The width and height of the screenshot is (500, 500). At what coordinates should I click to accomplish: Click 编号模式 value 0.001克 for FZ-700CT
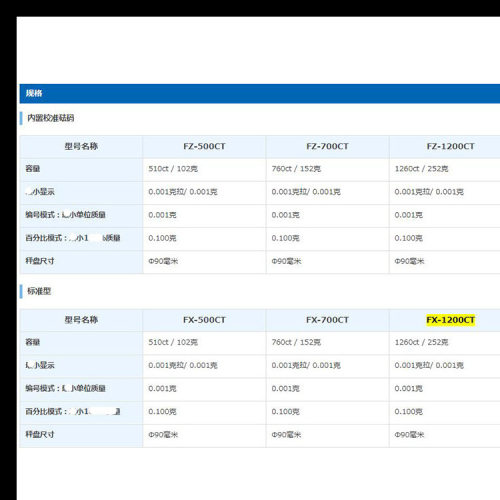point(285,215)
